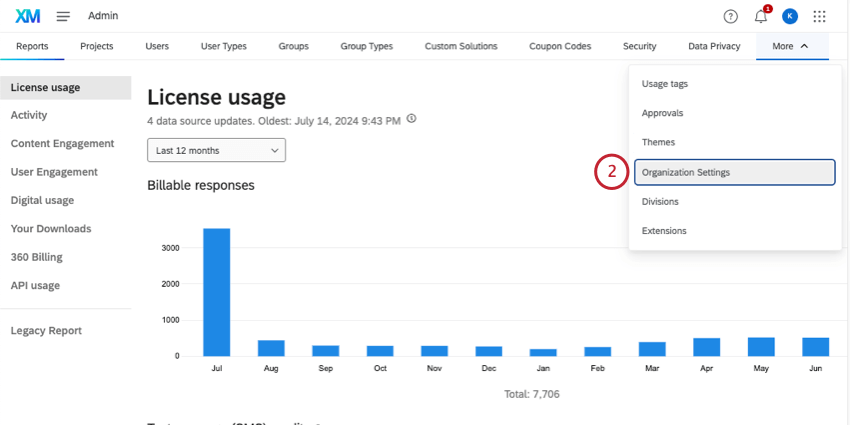
Task: Collapse the More menu
Action: click(x=791, y=46)
